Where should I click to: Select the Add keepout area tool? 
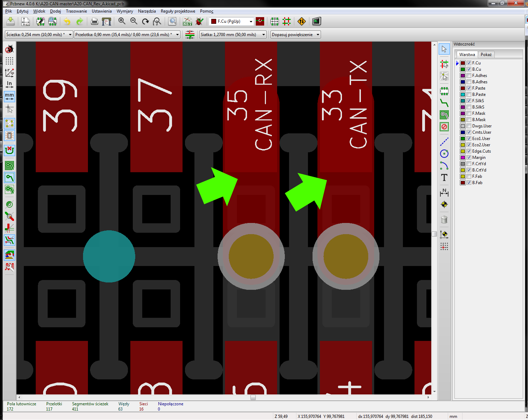[x=444, y=126]
